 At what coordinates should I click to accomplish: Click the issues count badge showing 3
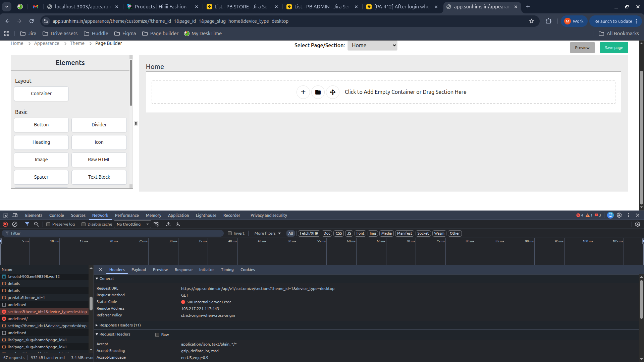point(598,215)
